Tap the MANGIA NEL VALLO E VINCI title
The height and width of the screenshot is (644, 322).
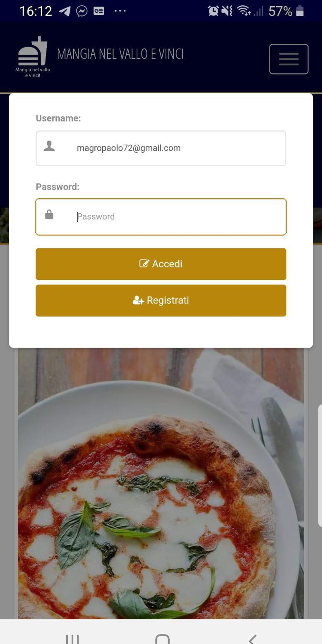[120, 54]
